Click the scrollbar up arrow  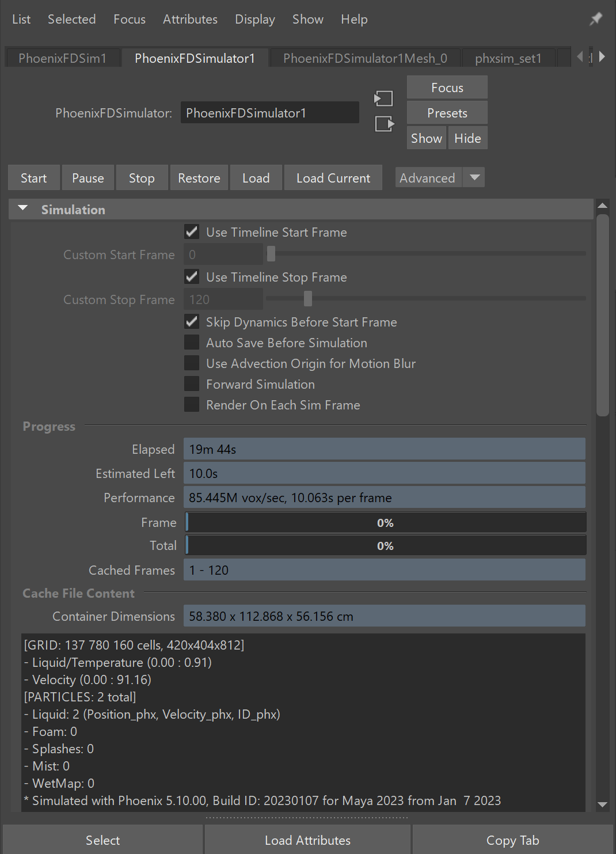tap(603, 206)
